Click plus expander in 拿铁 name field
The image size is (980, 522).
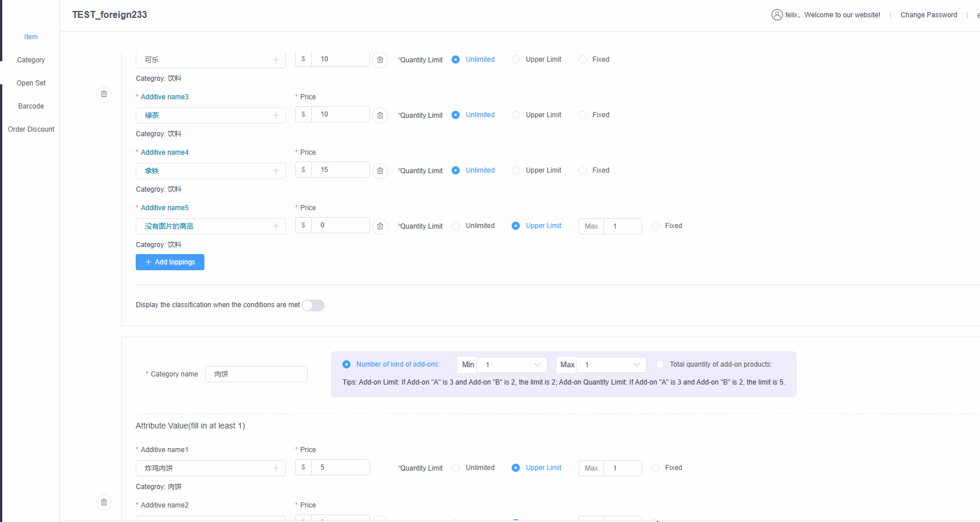coord(275,171)
